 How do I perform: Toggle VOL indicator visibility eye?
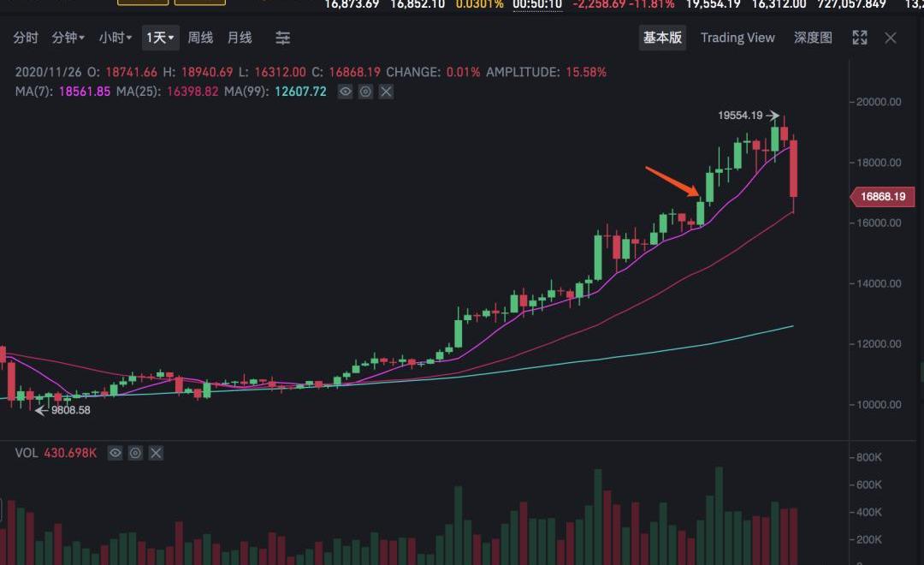[x=114, y=453]
